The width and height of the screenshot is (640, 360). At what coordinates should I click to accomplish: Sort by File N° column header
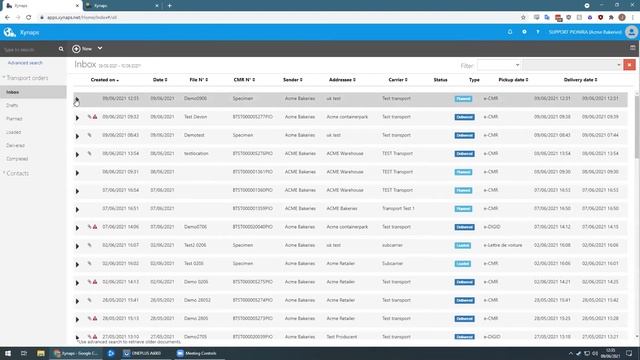coord(199,80)
